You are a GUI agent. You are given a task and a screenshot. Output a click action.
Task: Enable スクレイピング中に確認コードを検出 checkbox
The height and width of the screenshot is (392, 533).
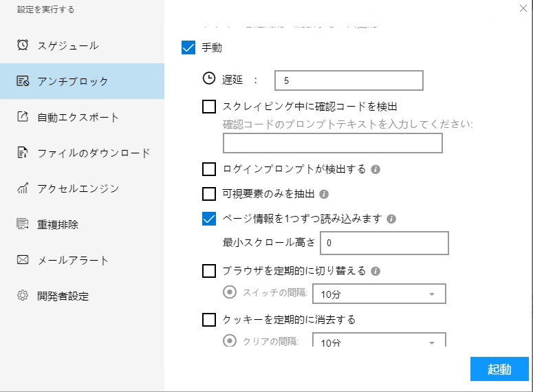pos(209,107)
